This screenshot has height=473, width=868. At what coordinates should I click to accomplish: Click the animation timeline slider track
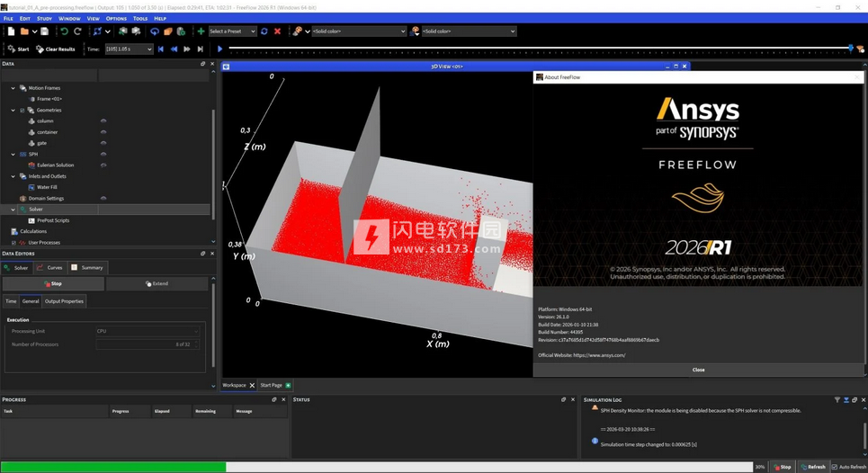540,49
